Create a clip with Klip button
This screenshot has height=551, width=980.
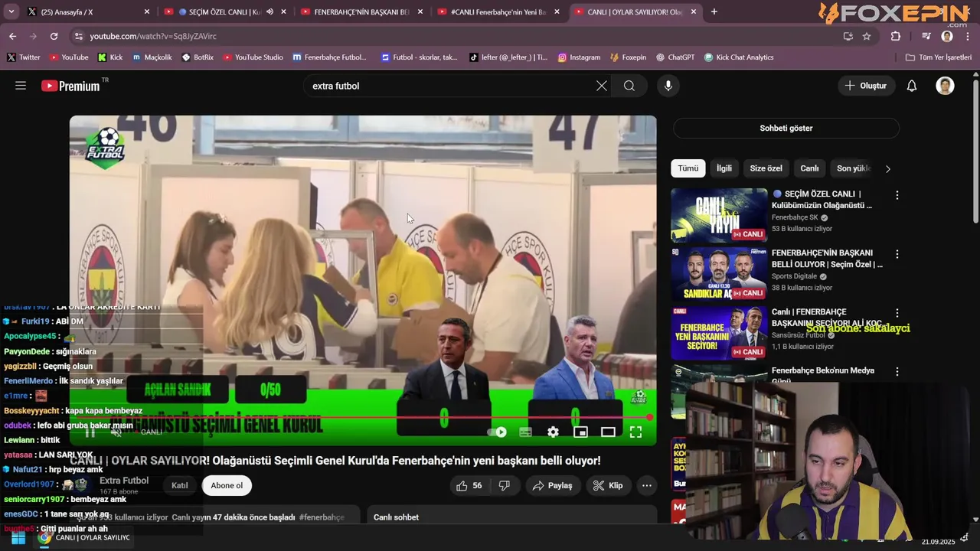[608, 485]
